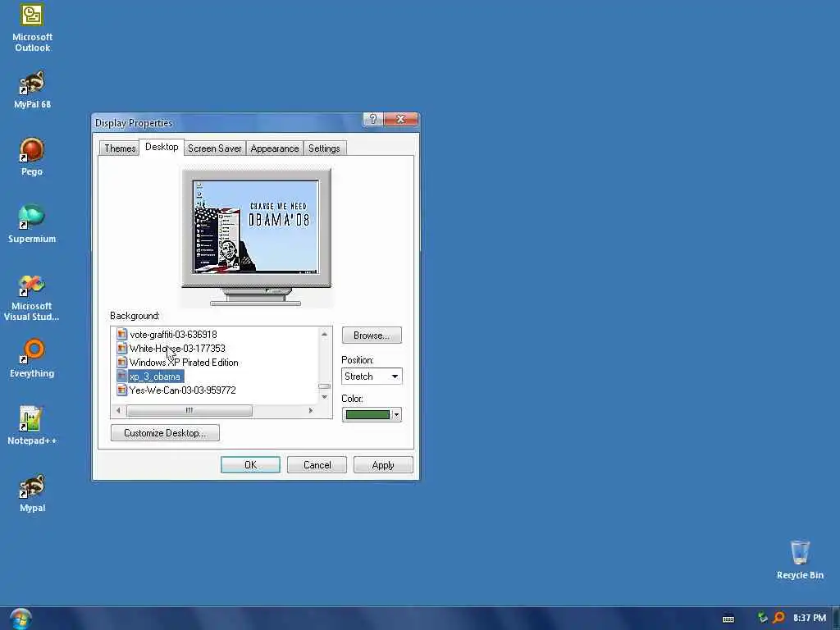Screen dimensions: 840x630
Task: Click the Customize Desktop... button
Action: pos(165,433)
